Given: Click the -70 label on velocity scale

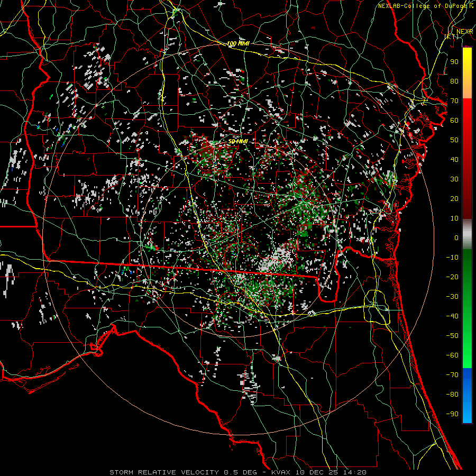Looking at the screenshot, I should point(452,375).
